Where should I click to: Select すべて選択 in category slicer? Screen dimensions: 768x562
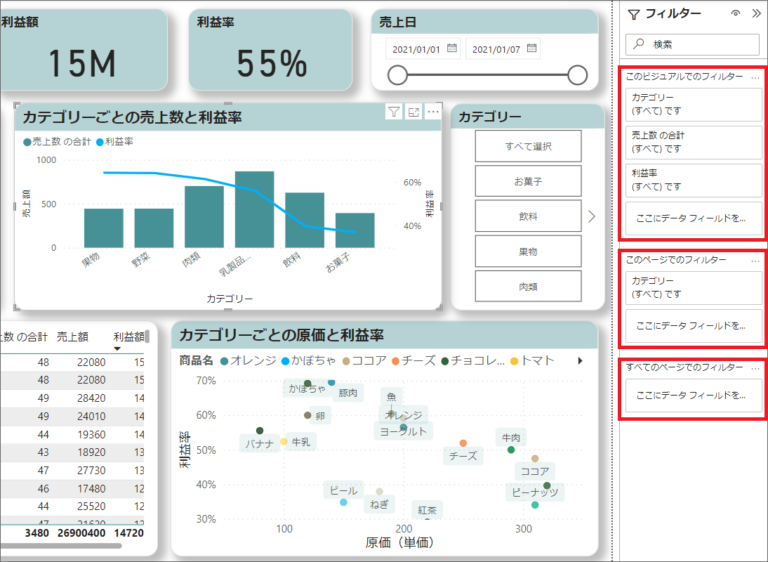pyautogui.click(x=528, y=146)
